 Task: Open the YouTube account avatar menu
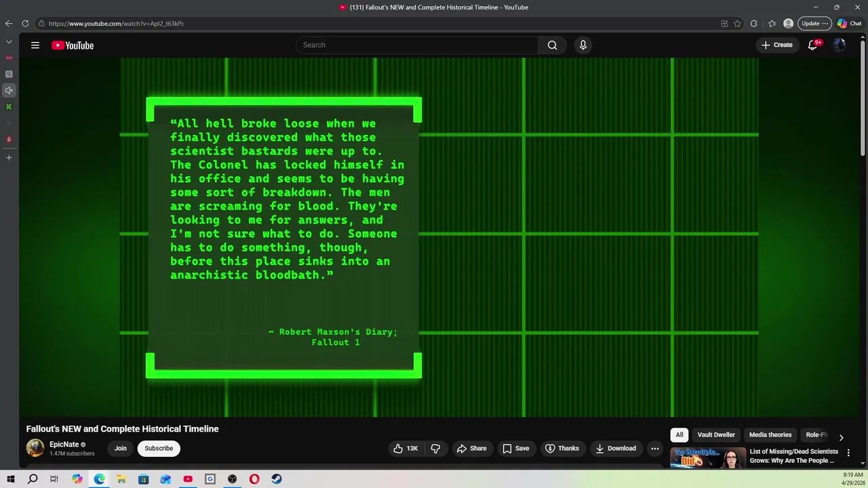tap(840, 45)
